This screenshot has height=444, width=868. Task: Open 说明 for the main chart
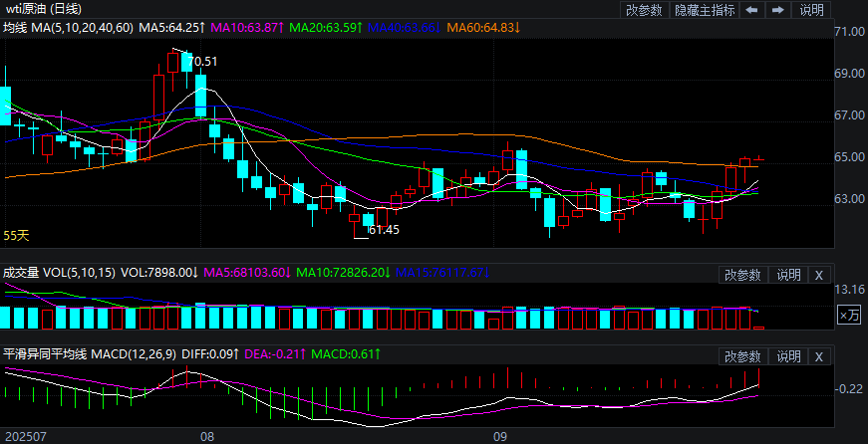[812, 10]
